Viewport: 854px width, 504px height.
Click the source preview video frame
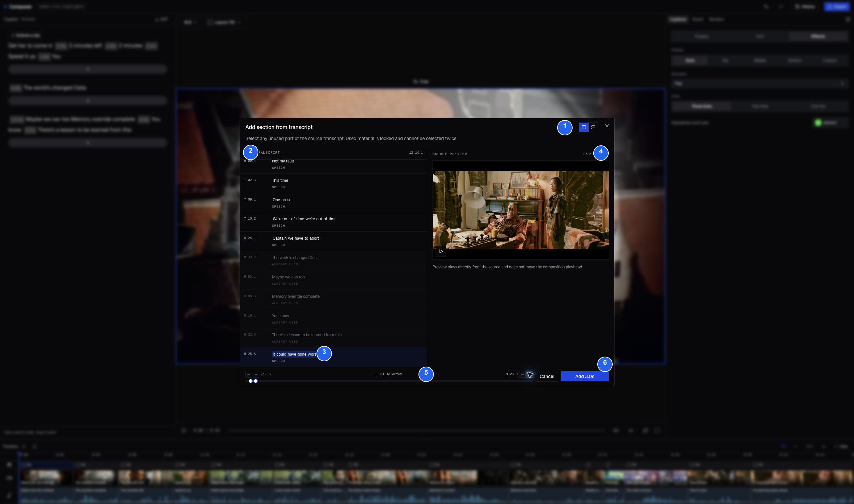click(520, 210)
